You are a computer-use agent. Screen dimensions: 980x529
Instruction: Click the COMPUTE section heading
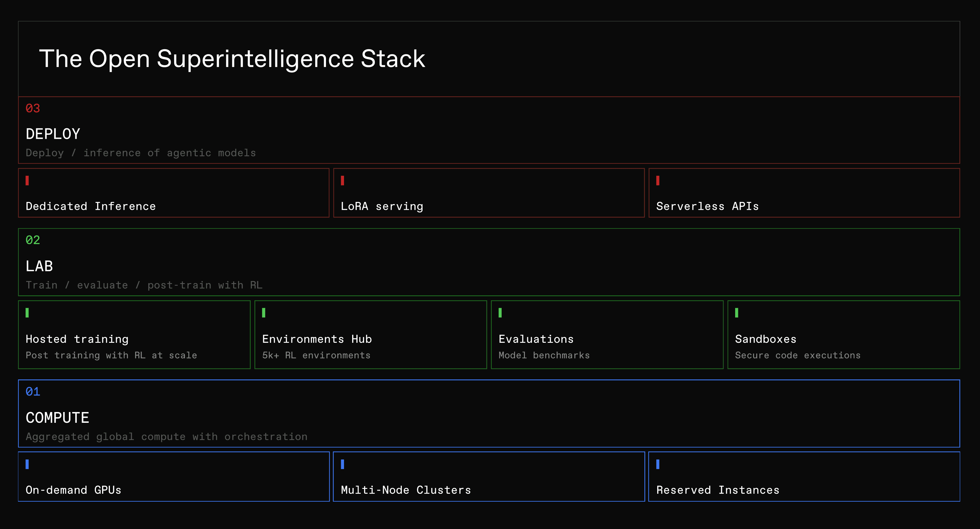[x=58, y=418]
